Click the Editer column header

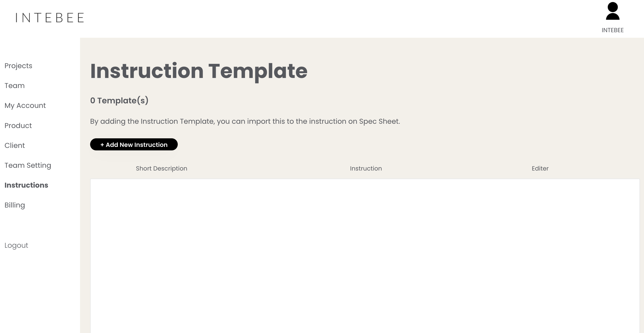click(540, 169)
